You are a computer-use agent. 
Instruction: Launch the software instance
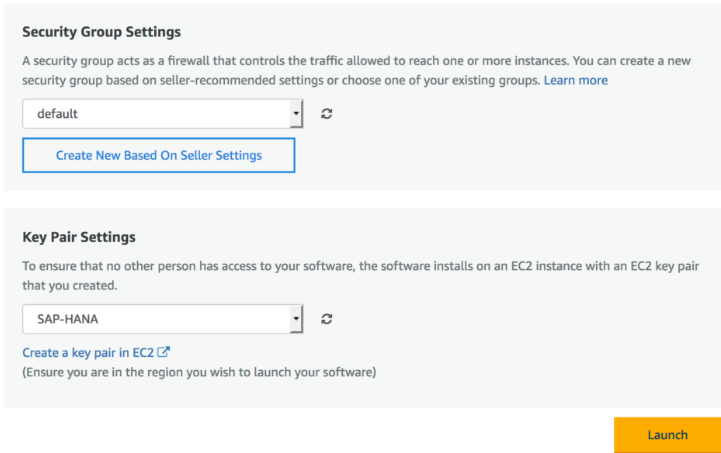tap(667, 435)
